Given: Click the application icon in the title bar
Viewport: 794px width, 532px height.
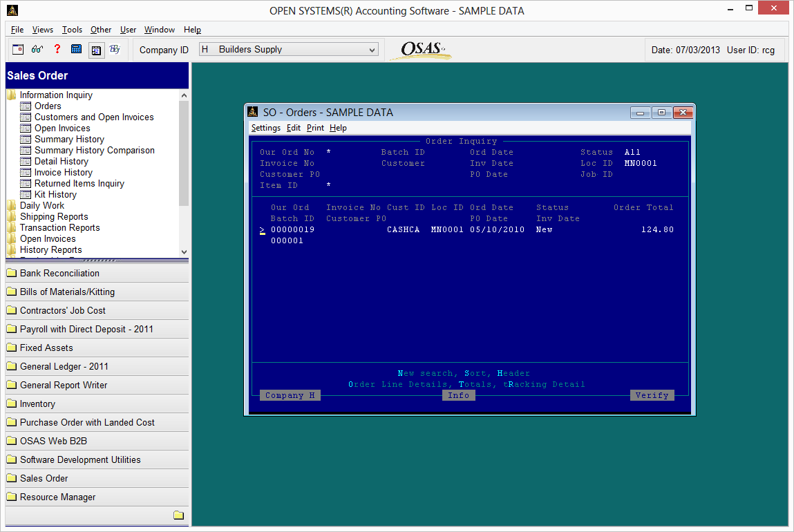Looking at the screenshot, I should point(12,10).
